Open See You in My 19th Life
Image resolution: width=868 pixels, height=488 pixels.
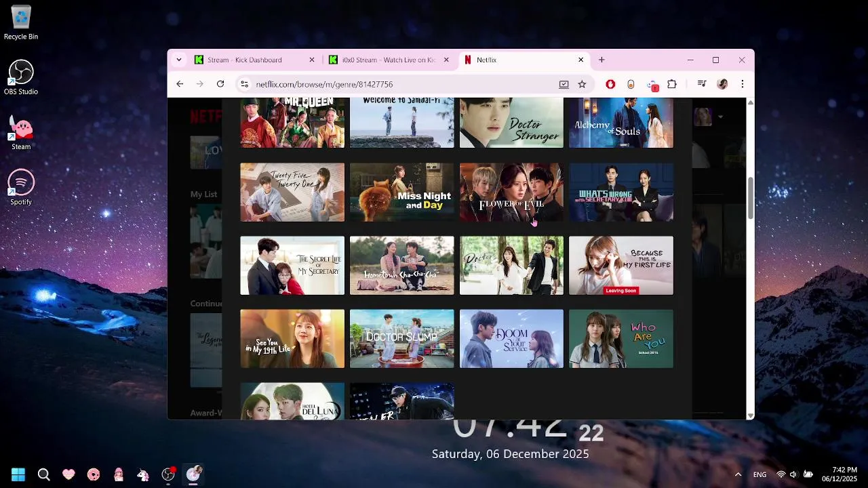pos(292,338)
